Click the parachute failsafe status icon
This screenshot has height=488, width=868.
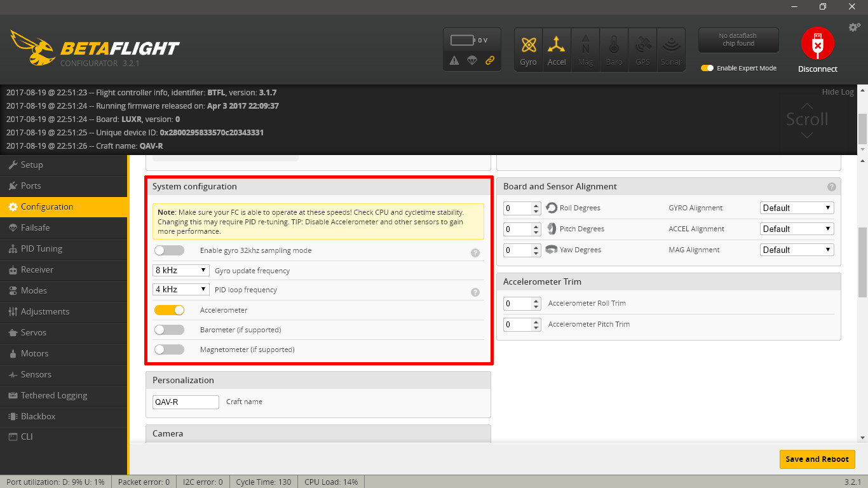coord(472,60)
